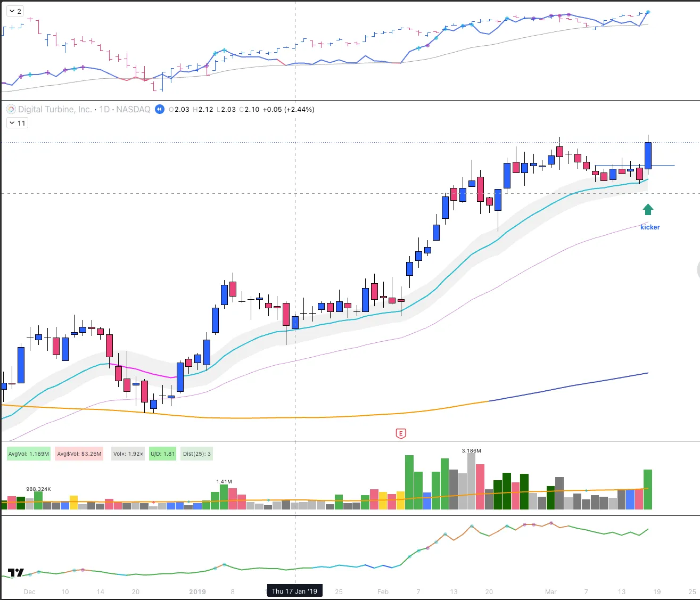The width and height of the screenshot is (700, 600).
Task: Expand the indicators legend showing 11
Action: point(17,123)
